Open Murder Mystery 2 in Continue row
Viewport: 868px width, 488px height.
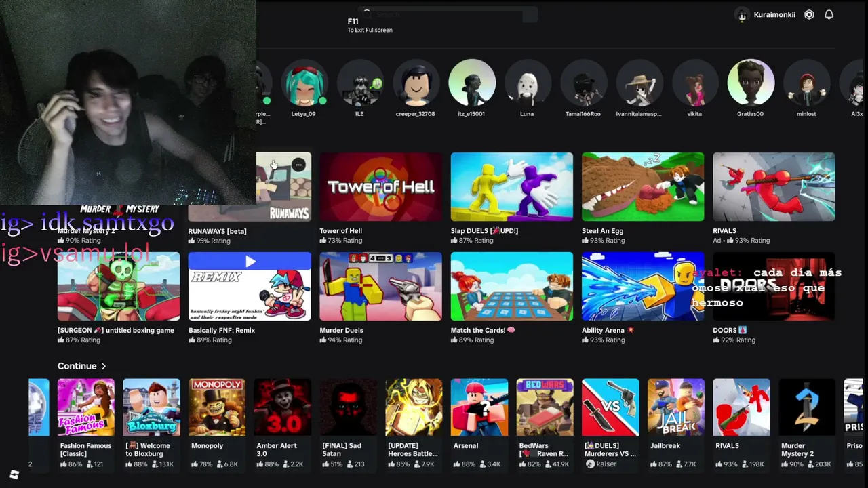807,407
